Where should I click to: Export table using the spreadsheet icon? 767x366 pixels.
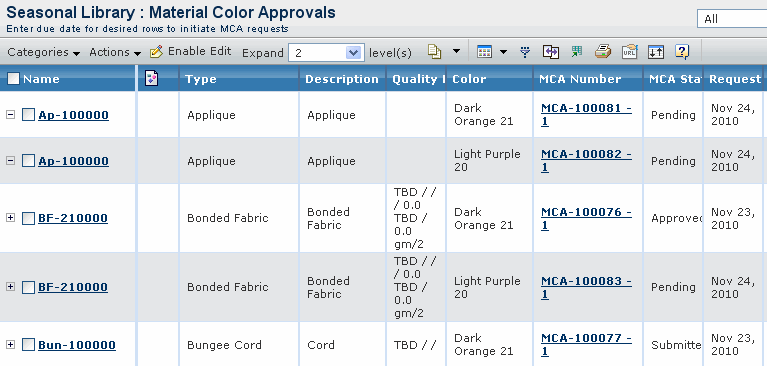pyautogui.click(x=577, y=51)
